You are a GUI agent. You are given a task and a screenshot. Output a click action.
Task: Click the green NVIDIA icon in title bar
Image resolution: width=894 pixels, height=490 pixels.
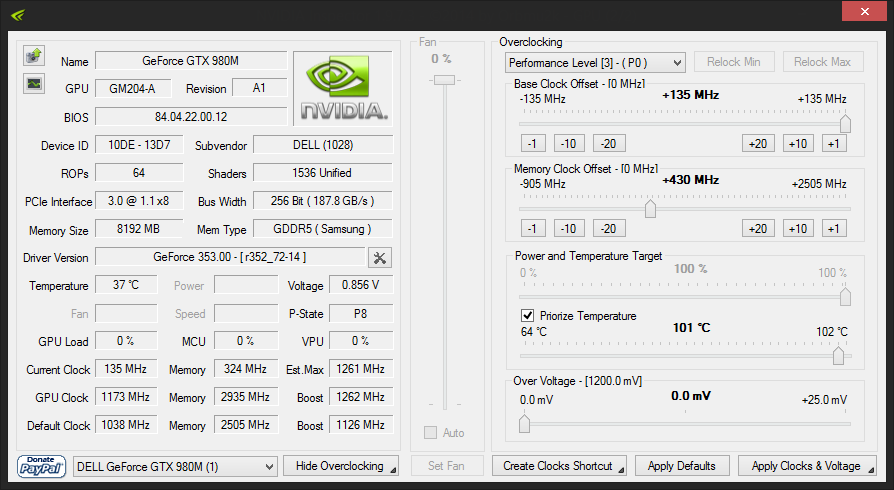[18, 15]
